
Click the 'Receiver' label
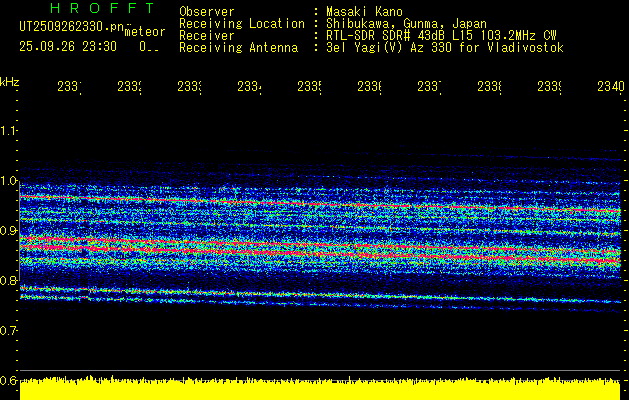point(207,36)
